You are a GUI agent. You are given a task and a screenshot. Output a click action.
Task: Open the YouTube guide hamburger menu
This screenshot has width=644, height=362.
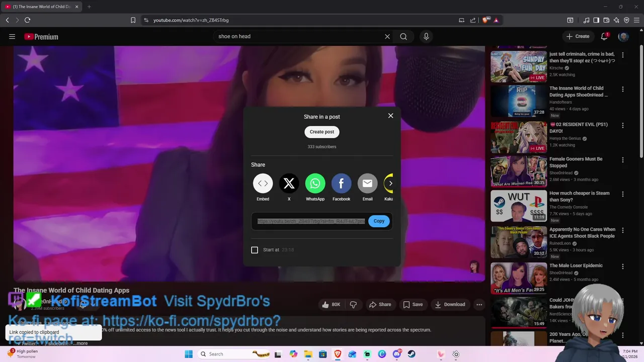[x=12, y=36]
